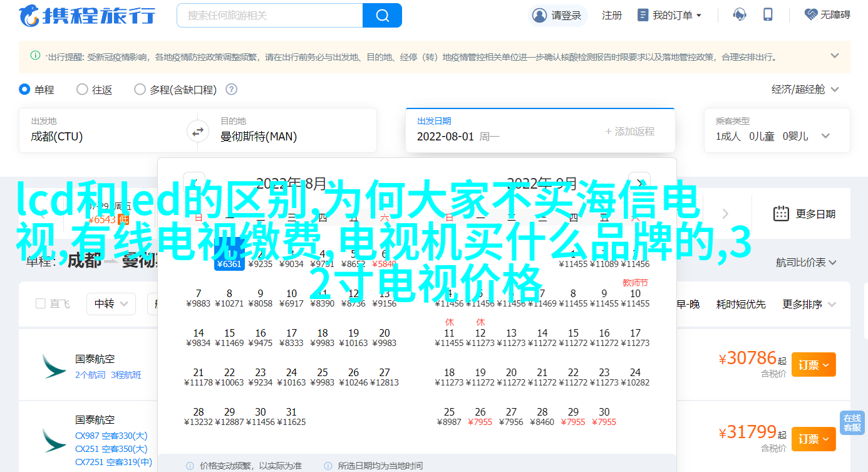868x472 pixels.
Task: Open the 乘客类型 passenger dropdown
Action: click(x=777, y=130)
